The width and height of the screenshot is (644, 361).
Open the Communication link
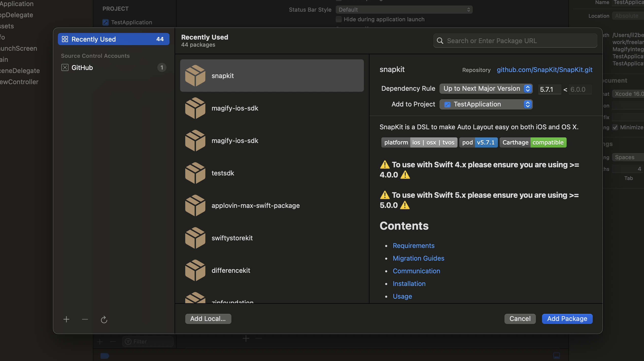tap(416, 271)
